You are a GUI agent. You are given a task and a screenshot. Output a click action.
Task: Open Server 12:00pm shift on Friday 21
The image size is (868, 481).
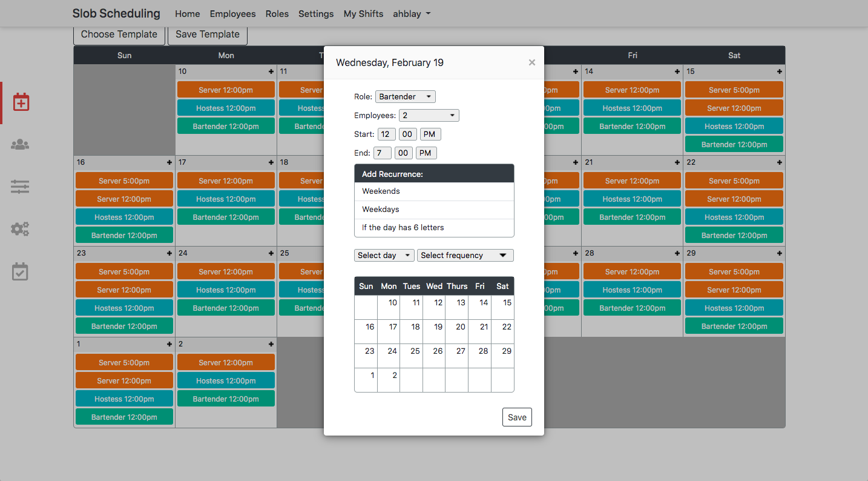click(632, 181)
